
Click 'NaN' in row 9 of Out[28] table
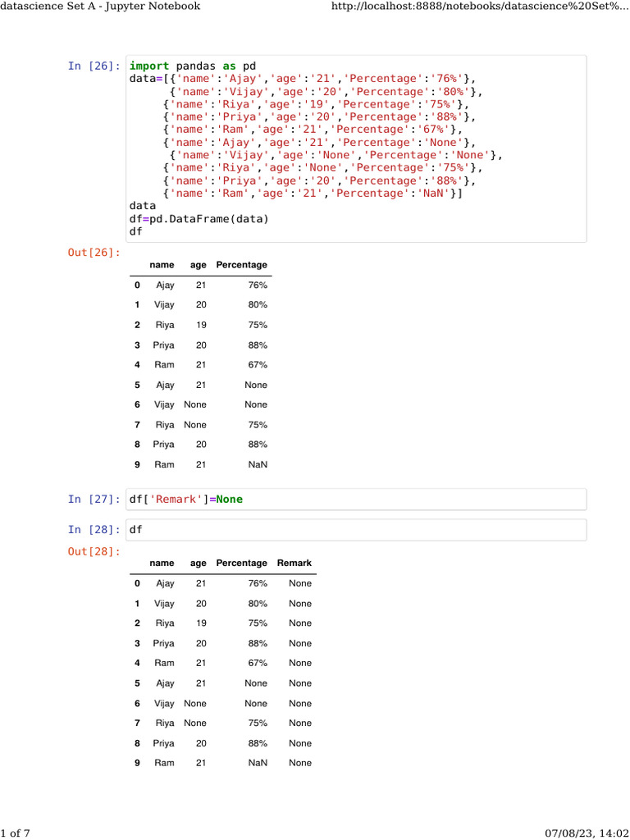(258, 764)
